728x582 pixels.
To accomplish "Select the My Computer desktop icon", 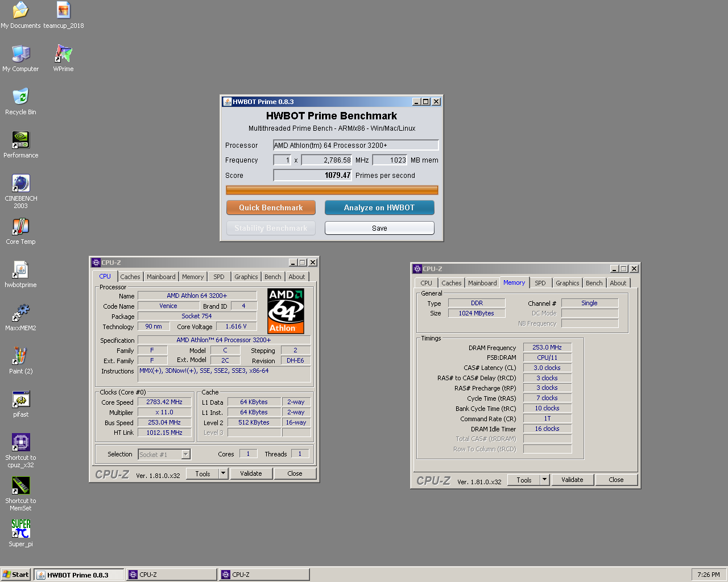I will pos(20,59).
